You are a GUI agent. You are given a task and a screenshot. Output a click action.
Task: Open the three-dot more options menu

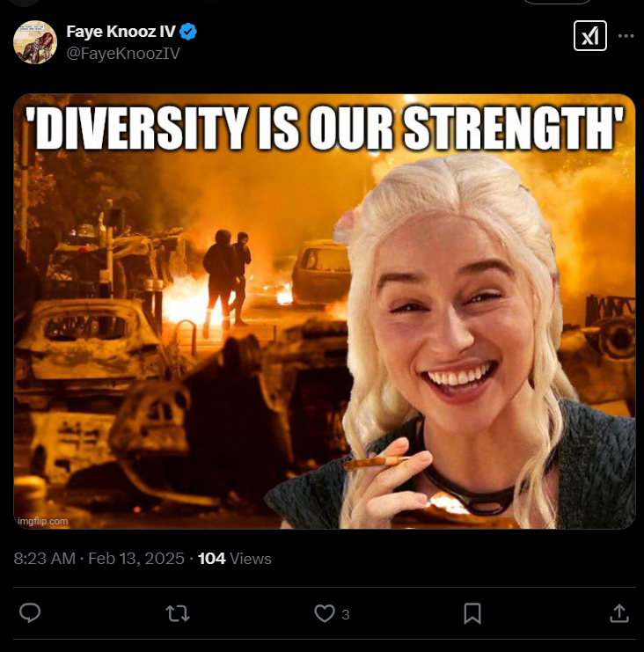click(x=626, y=36)
